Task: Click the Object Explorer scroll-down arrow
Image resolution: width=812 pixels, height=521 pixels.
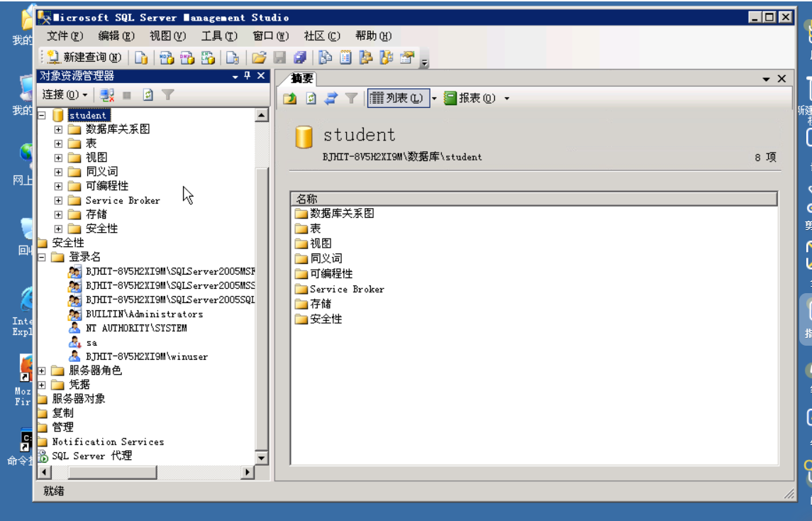Action: tap(262, 458)
